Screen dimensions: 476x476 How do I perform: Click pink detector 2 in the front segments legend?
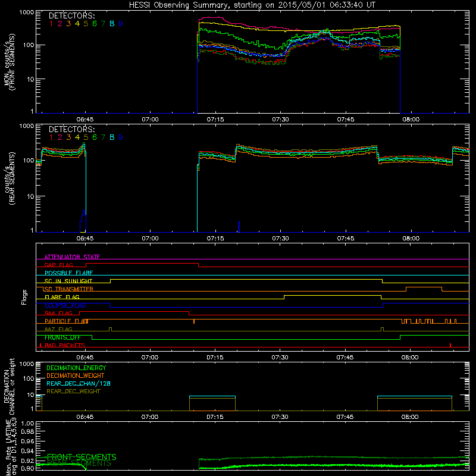tap(60, 24)
